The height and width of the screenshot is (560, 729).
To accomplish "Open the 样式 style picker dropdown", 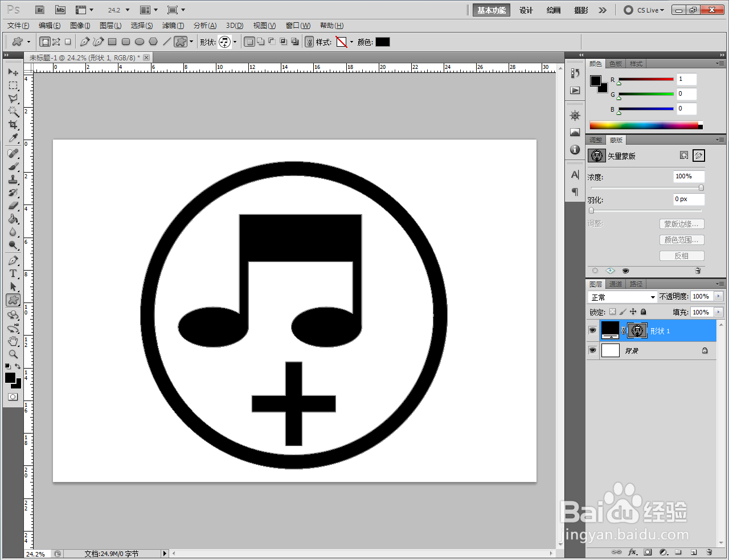I will [x=351, y=42].
